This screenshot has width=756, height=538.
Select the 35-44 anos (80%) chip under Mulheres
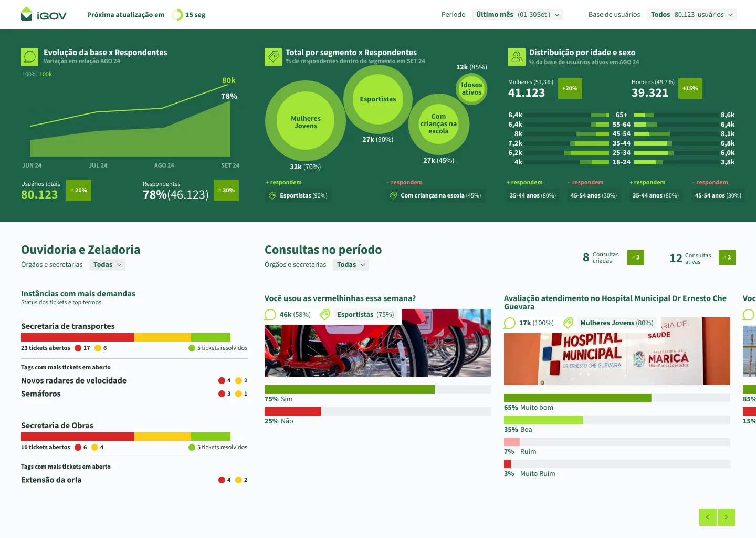(x=533, y=195)
